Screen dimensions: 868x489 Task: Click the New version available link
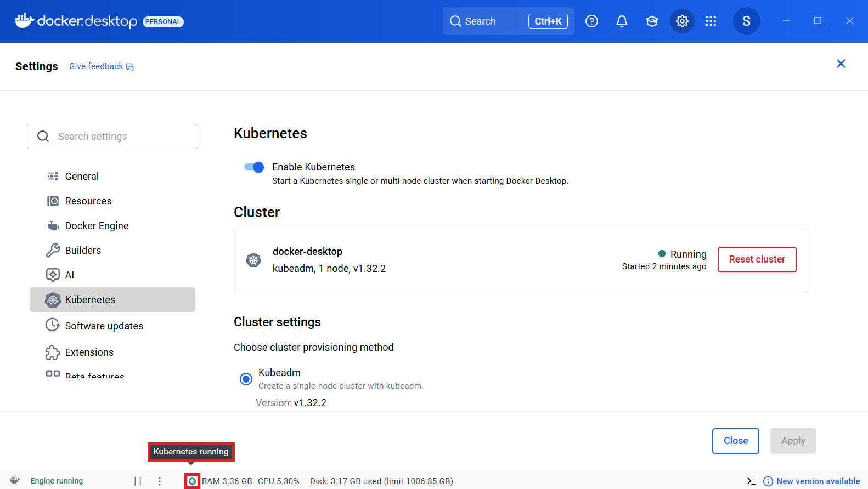pyautogui.click(x=818, y=481)
